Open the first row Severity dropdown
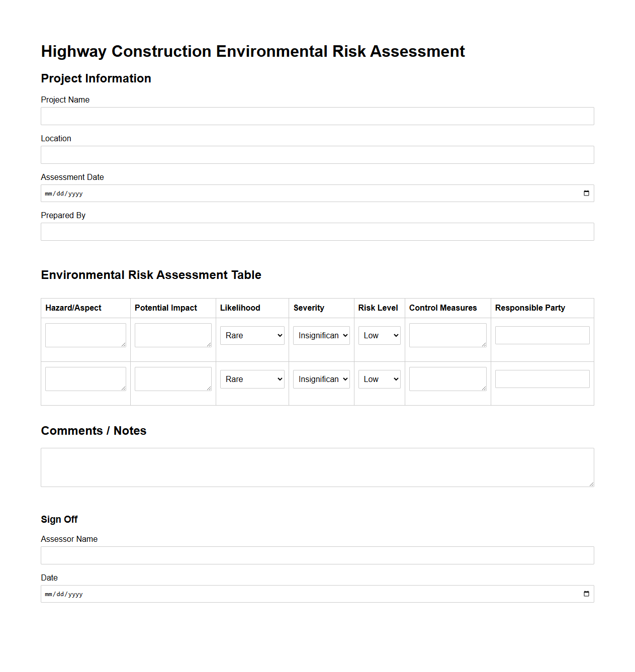Screen dimensions: 635x672 click(321, 335)
